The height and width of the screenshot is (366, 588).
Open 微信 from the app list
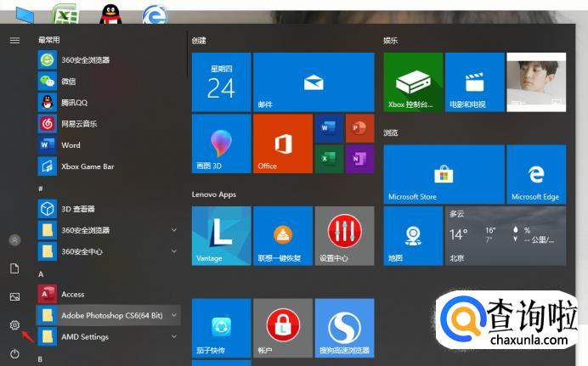tap(108, 82)
